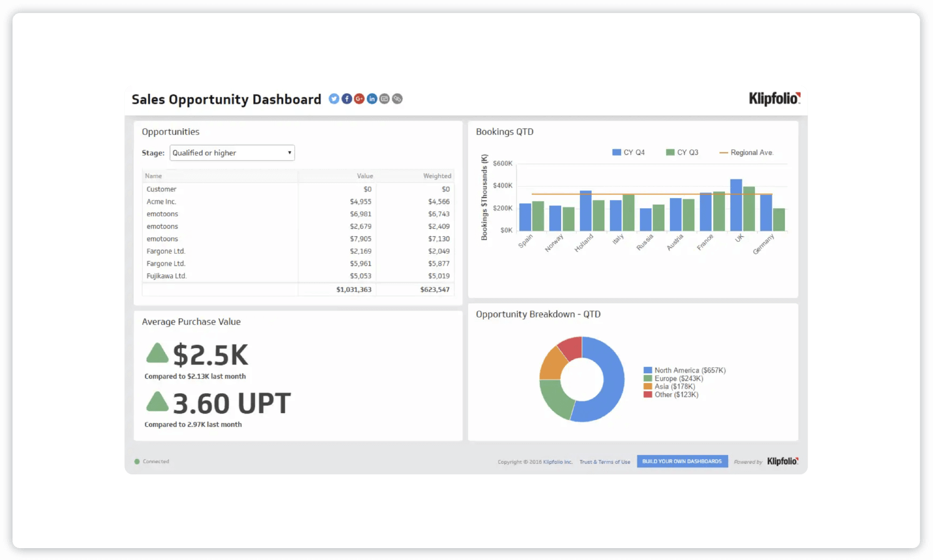Copy dashboard link with chain icon
The width and height of the screenshot is (933, 560).
point(397,99)
